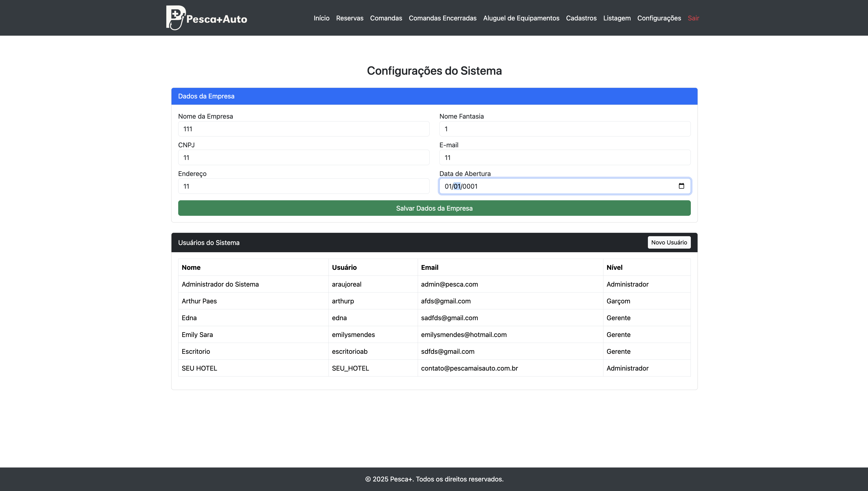Click Salvar Dados da Empresa button
868x491 pixels.
tap(434, 208)
